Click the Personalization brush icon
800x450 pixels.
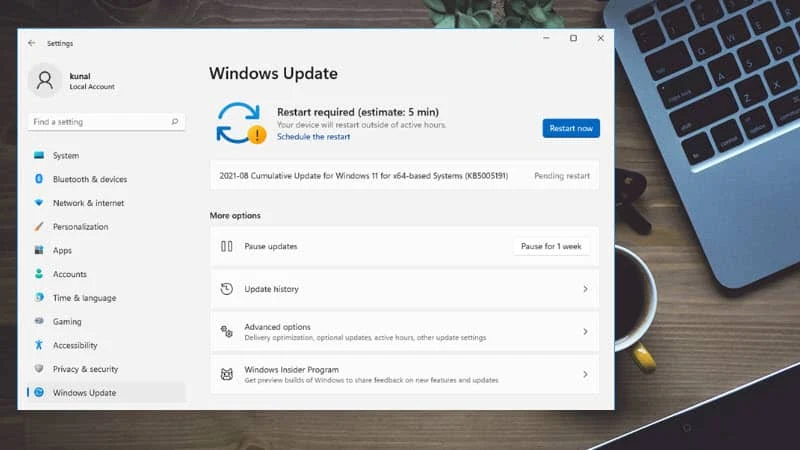click(39, 226)
